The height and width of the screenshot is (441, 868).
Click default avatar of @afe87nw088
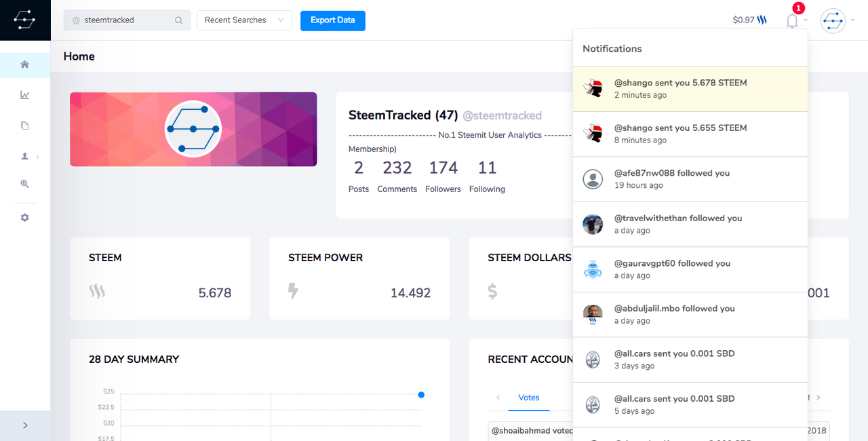pyautogui.click(x=593, y=179)
